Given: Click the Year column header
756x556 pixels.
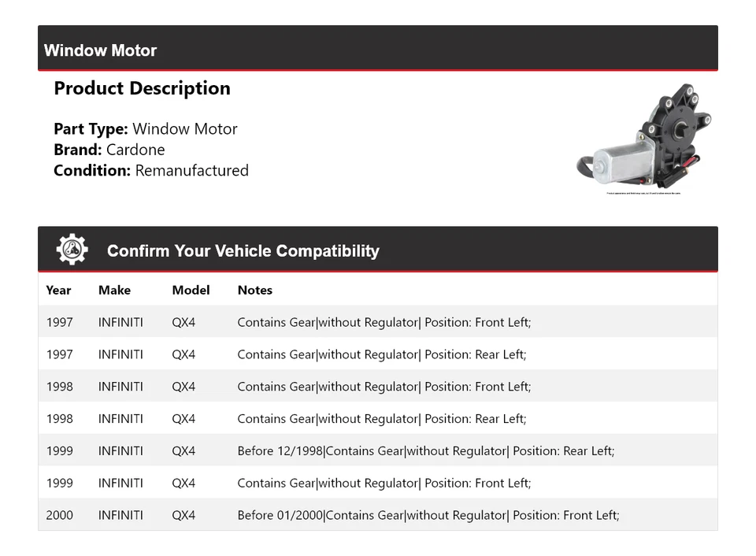Looking at the screenshot, I should (x=58, y=290).
